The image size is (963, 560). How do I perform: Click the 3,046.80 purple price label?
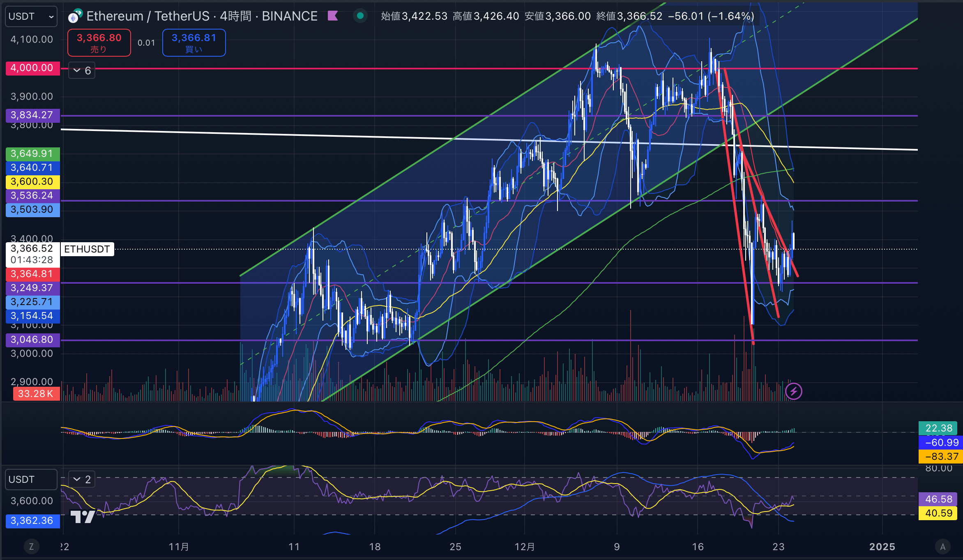click(32, 340)
